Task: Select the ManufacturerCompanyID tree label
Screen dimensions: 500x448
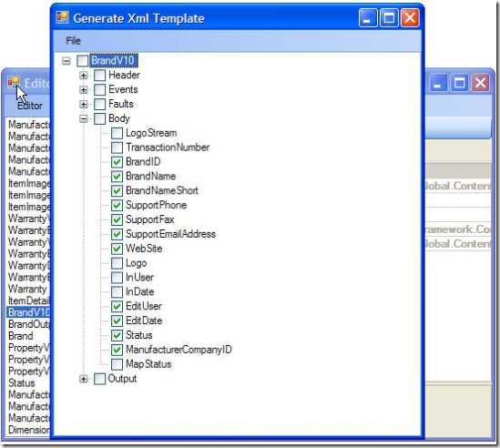Action: pyautogui.click(x=179, y=350)
